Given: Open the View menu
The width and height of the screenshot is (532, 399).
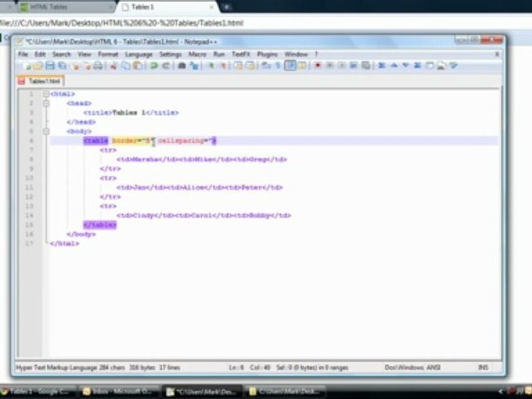Looking at the screenshot, I should point(84,54).
